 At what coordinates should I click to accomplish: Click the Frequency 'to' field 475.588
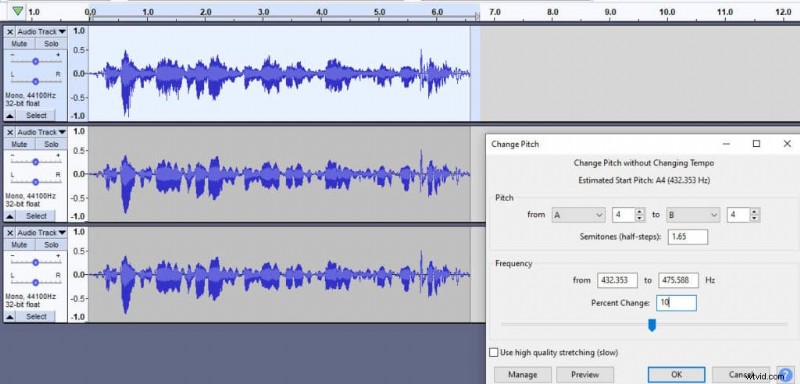pyautogui.click(x=678, y=280)
